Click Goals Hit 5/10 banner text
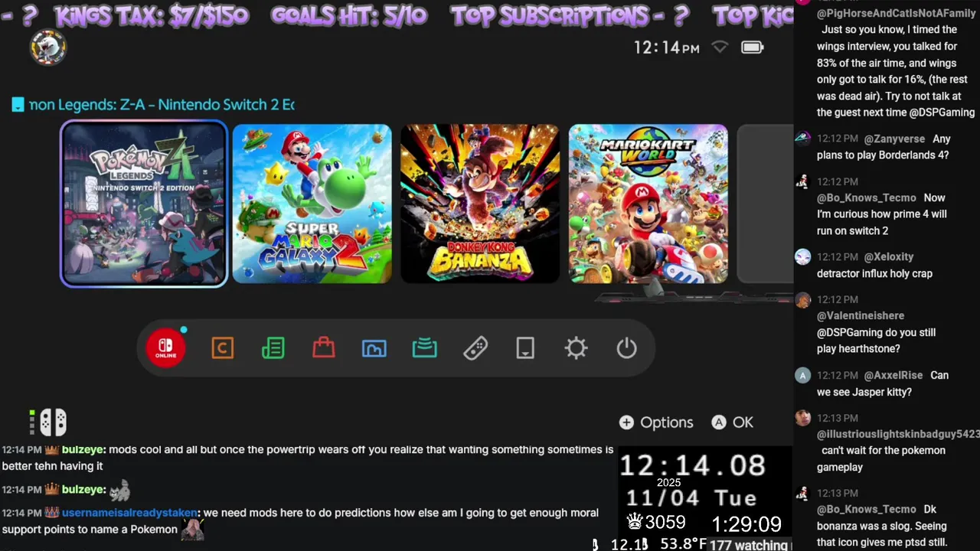 click(349, 16)
